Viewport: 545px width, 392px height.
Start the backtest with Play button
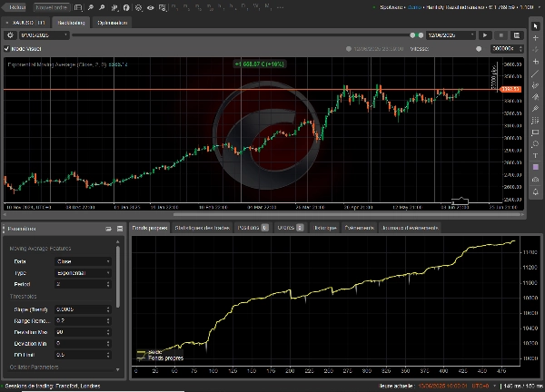pos(485,35)
